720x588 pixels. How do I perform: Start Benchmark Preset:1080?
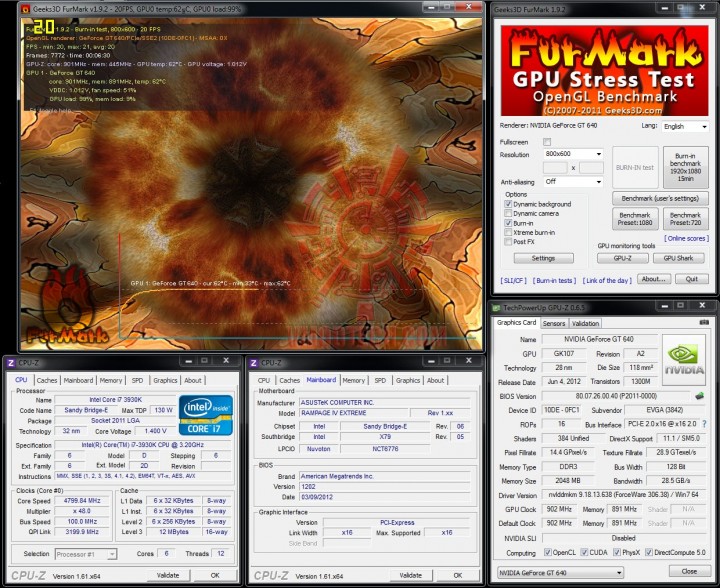click(x=635, y=218)
